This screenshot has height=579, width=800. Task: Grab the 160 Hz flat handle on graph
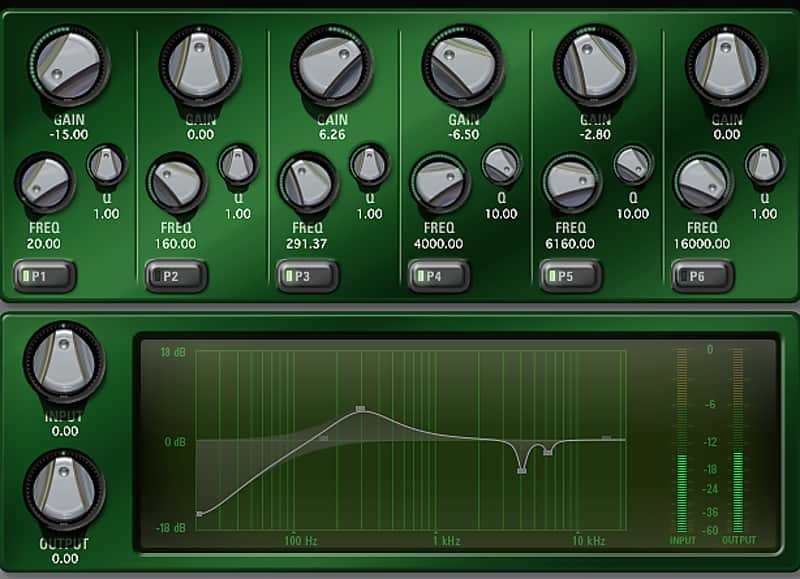click(324, 438)
